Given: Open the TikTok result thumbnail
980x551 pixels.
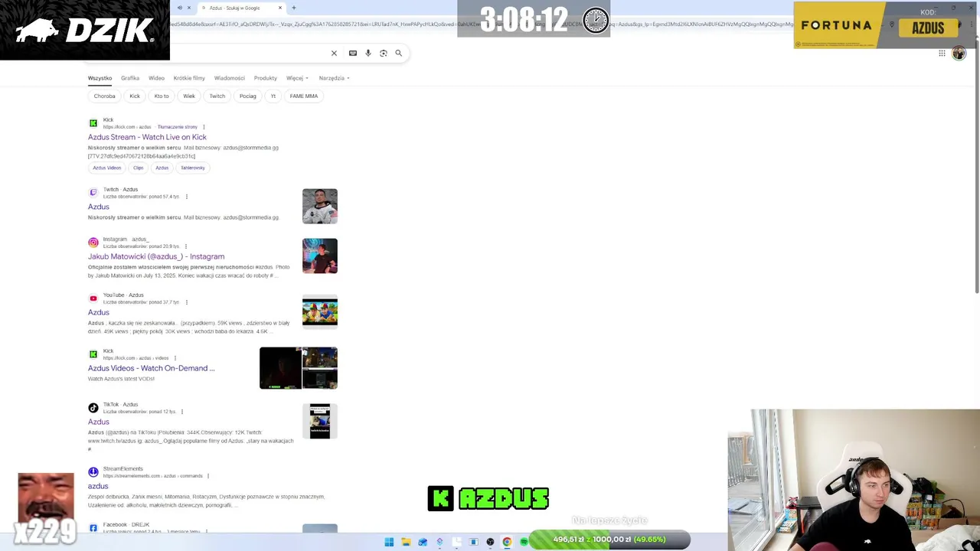Looking at the screenshot, I should click(320, 422).
